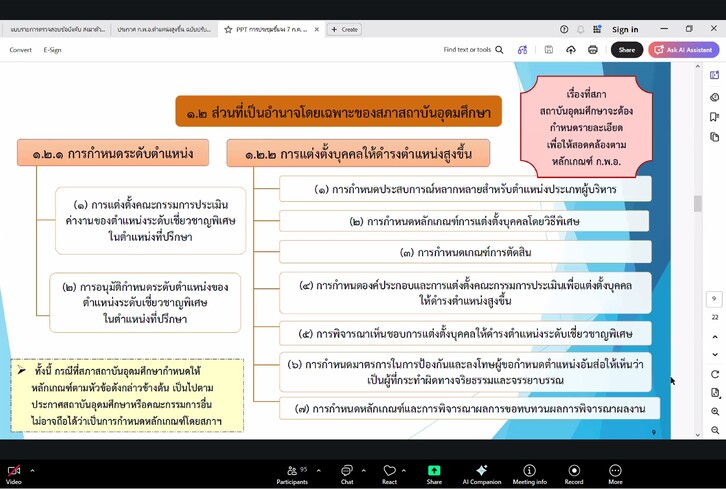The height and width of the screenshot is (489, 726).
Task: Click item (๕) การพิจารณาเห็นชอบการแต่งตั้งบุคคล
Action: coord(465,333)
